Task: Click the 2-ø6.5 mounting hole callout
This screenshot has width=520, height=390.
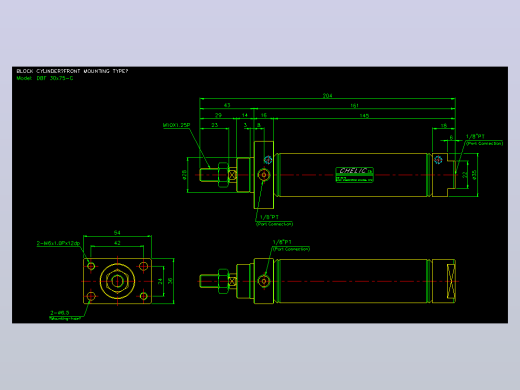Action: [60, 313]
